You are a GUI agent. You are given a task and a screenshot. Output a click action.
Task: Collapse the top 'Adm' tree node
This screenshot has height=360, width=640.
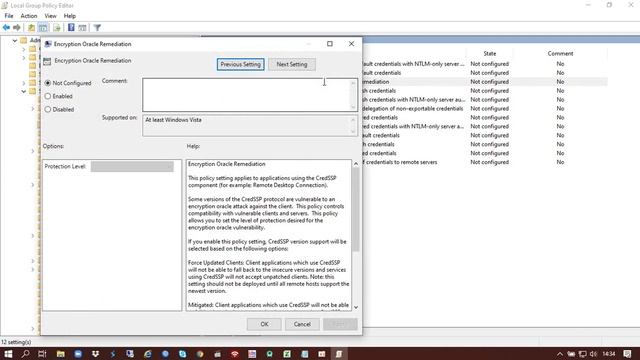[15, 40]
